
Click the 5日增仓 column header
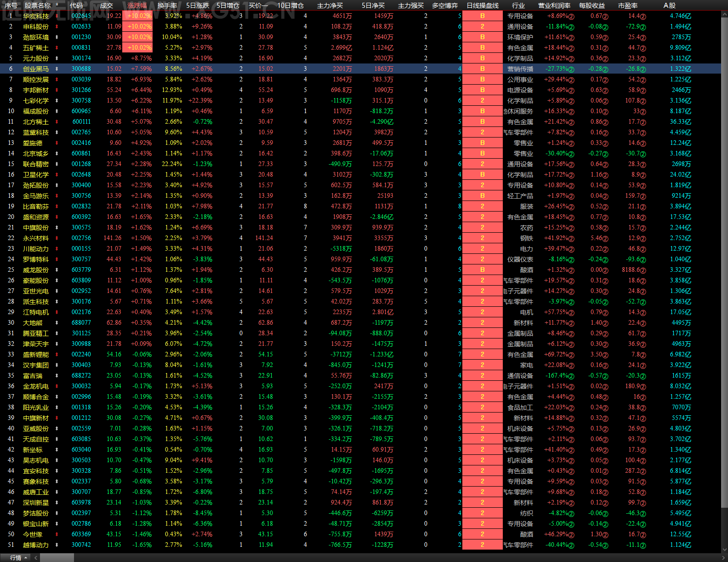coord(228,6)
